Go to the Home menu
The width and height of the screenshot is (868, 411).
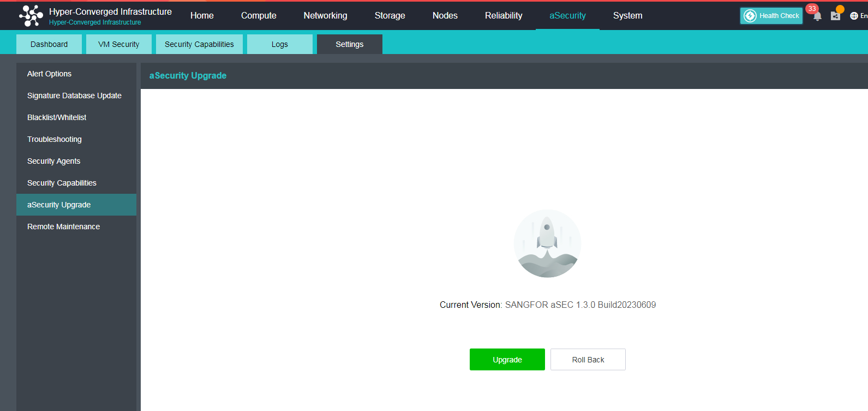pos(202,16)
